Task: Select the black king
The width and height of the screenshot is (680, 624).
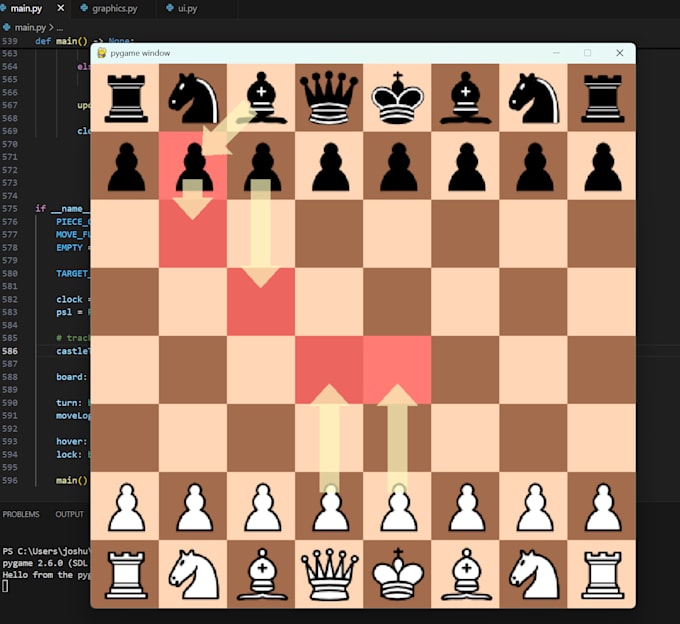Action: [397, 98]
